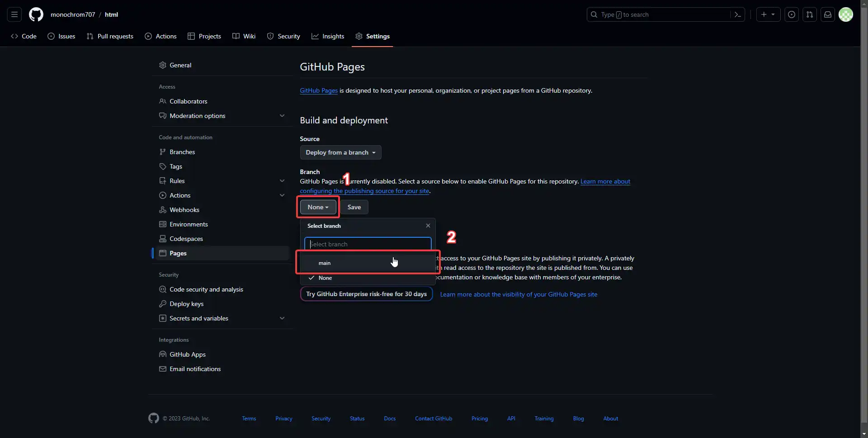Click the footer GitHub logo
The width and height of the screenshot is (868, 438).
pos(154,418)
